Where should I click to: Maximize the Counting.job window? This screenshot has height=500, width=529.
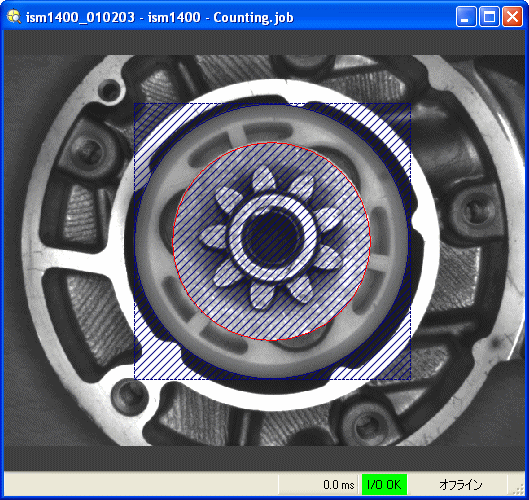click(489, 17)
